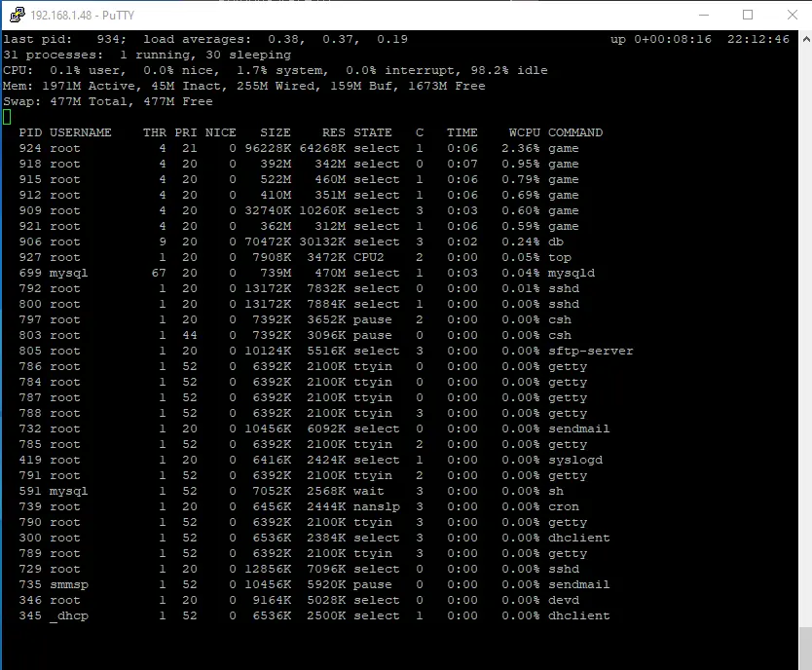
Task: Click the dhclient process with PID 345
Action: pos(292,615)
